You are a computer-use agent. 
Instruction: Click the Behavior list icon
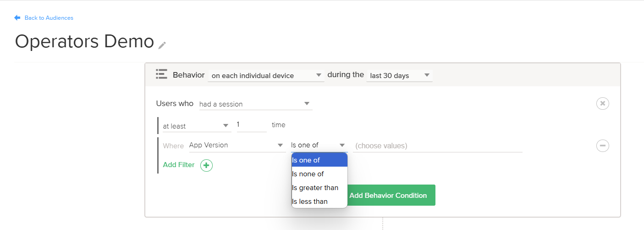[161, 74]
